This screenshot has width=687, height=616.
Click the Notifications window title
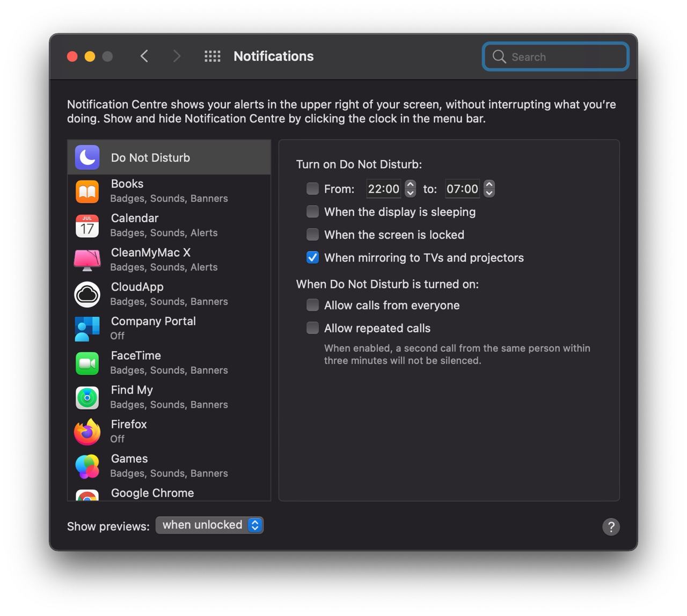click(x=274, y=56)
